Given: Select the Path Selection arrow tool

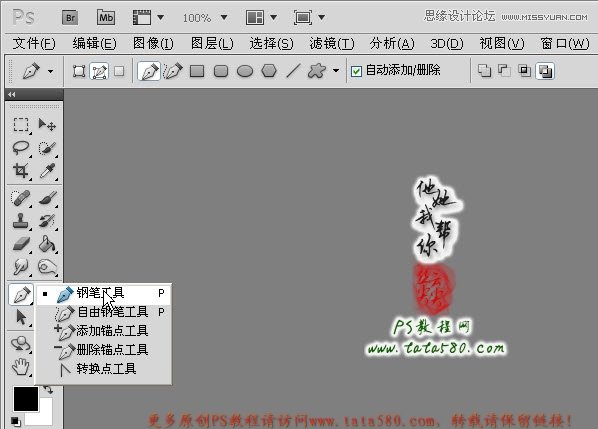Looking at the screenshot, I should point(21,317).
